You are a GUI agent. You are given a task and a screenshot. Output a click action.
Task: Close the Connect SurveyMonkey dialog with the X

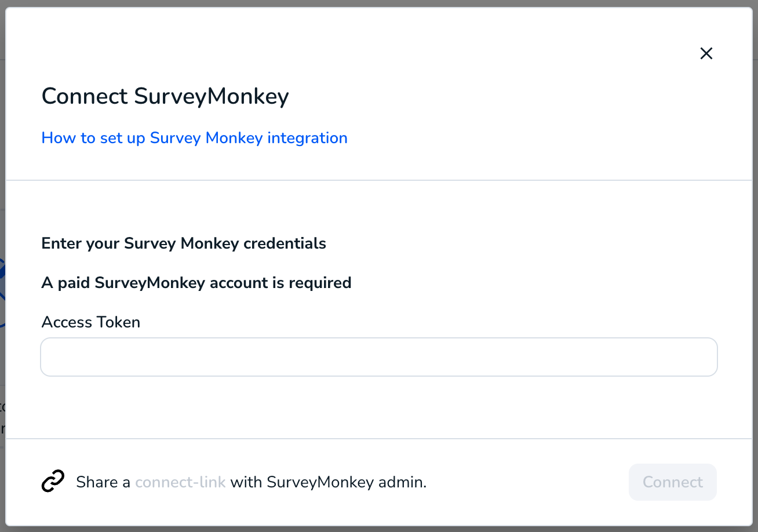tap(706, 53)
